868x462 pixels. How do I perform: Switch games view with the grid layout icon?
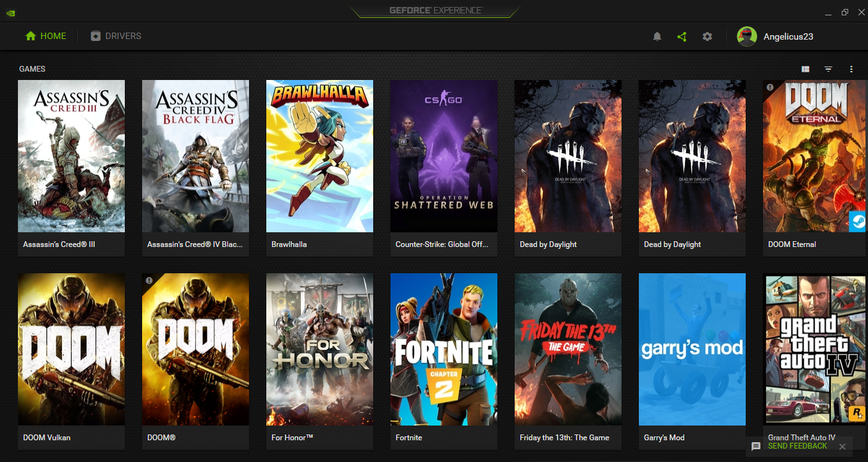coord(805,69)
